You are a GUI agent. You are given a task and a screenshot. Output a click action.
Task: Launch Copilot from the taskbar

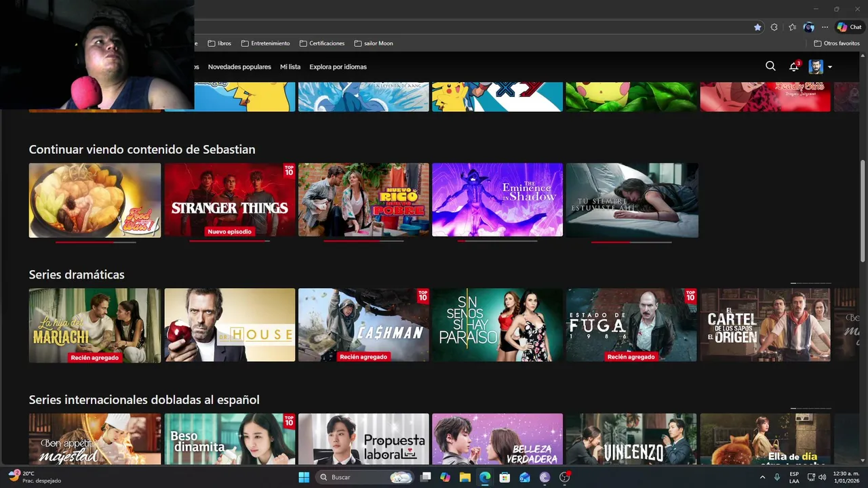pyautogui.click(x=445, y=477)
